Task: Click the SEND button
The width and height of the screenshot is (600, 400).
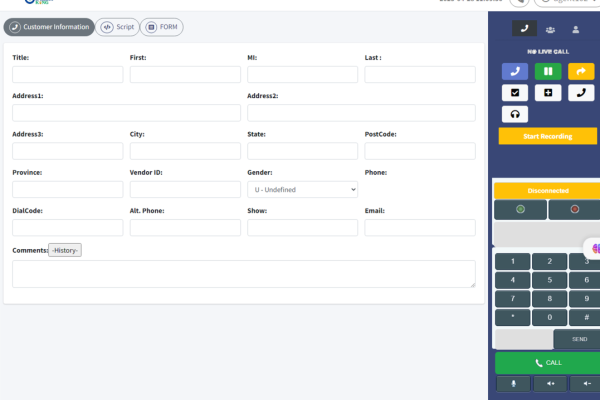Action: [x=579, y=340]
